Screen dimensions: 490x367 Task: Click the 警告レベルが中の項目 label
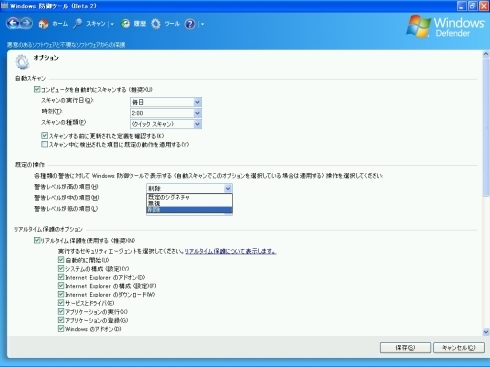(x=67, y=198)
